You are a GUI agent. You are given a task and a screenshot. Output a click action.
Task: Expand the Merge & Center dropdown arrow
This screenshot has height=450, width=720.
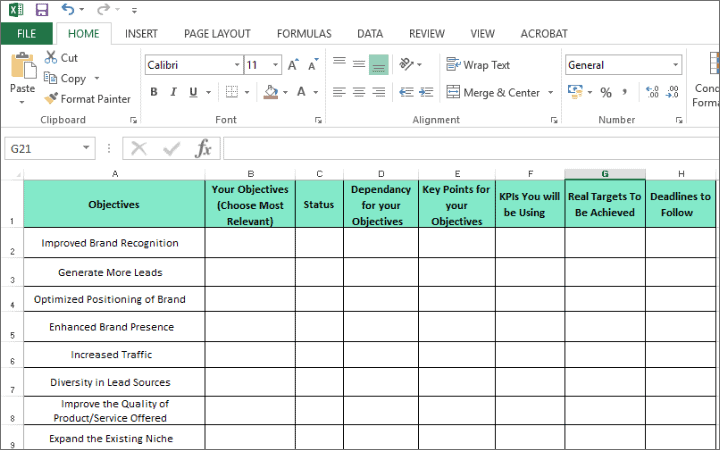[x=549, y=93]
